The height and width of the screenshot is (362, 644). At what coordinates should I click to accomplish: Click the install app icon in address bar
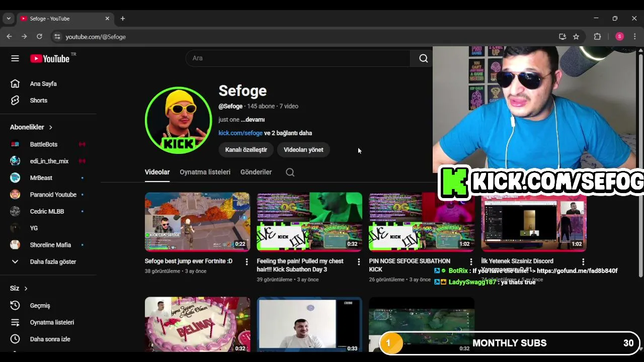(x=562, y=37)
